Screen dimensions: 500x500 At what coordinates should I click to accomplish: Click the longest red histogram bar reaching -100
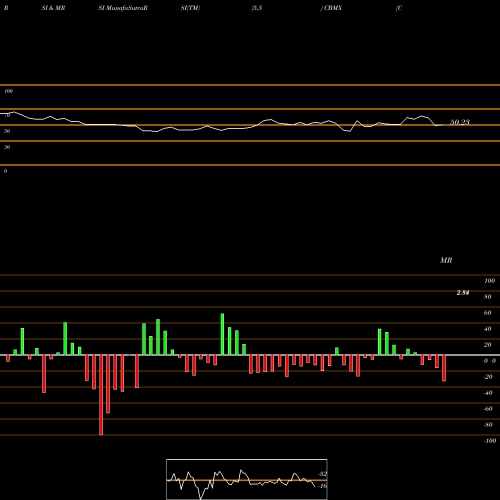click(101, 395)
